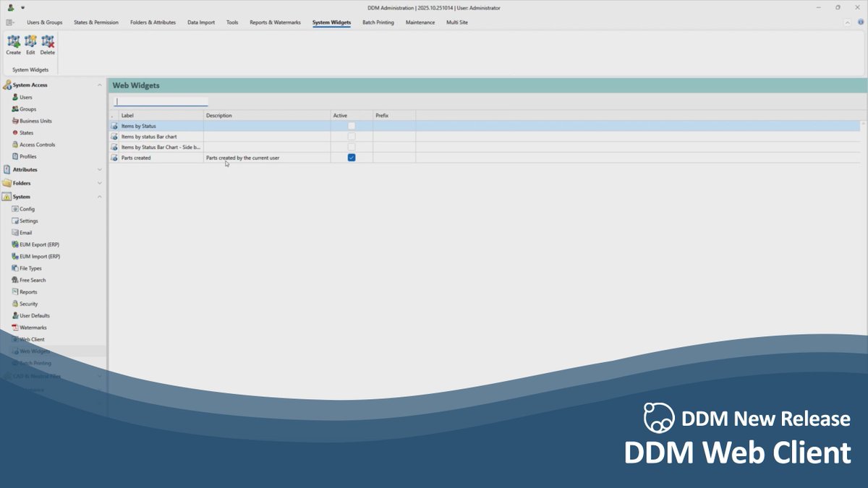Open the Folders & Attributes tab
Screen dimensions: 868x488
153,22
